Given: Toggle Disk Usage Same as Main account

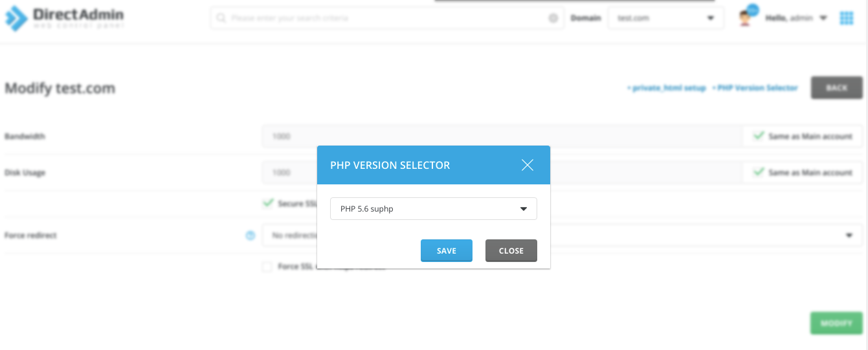Looking at the screenshot, I should 758,173.
